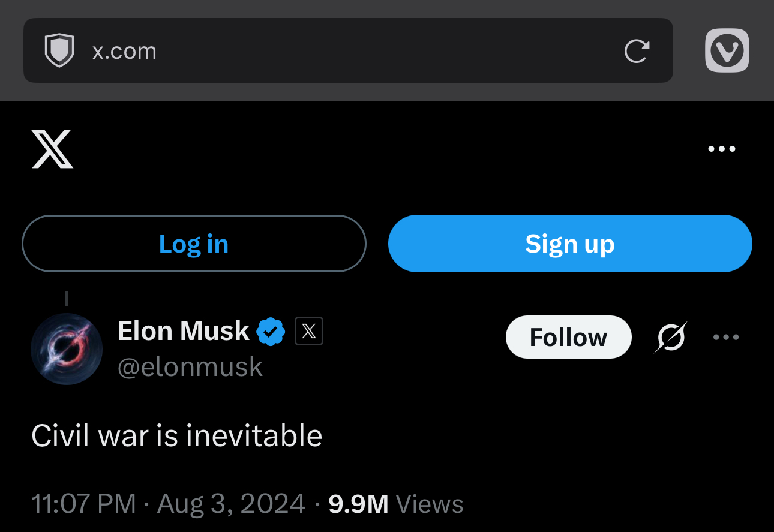Visit the @elonmusk handle link

[190, 367]
